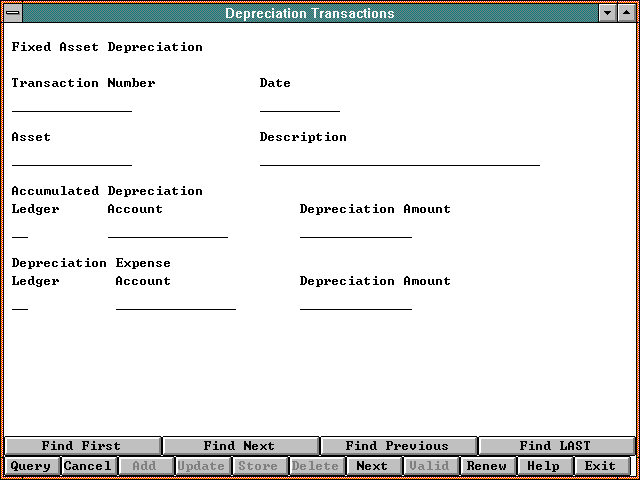Click the Description text field
The width and height of the screenshot is (640, 480).
(x=400, y=157)
